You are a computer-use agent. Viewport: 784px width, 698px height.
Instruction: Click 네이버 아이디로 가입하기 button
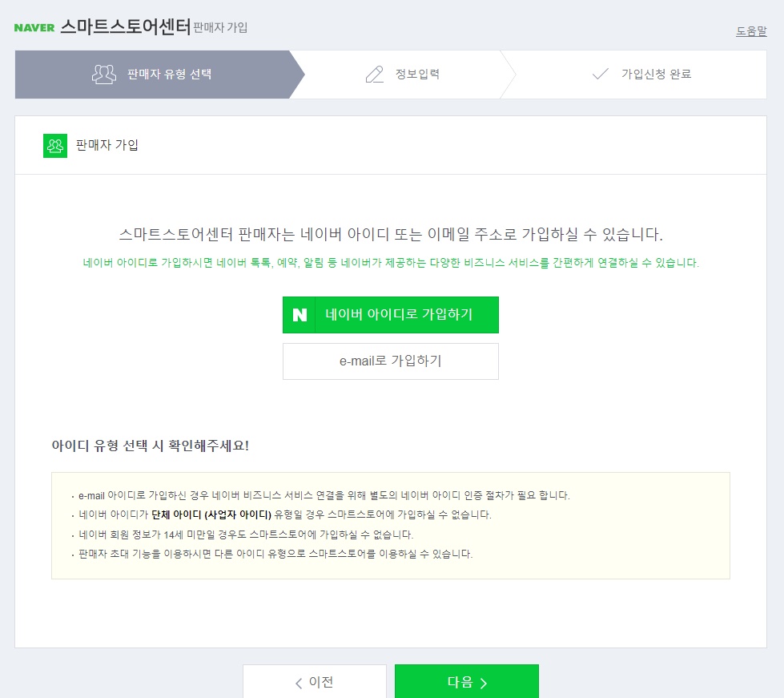391,315
